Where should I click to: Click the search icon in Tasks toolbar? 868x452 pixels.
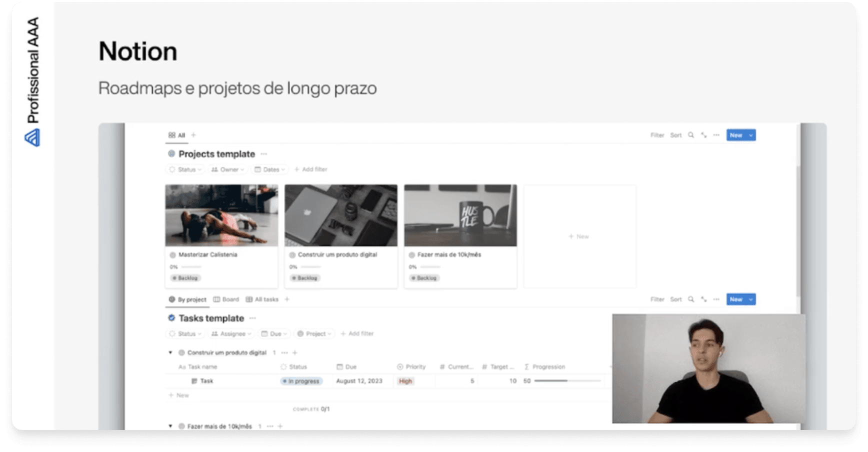(x=690, y=299)
